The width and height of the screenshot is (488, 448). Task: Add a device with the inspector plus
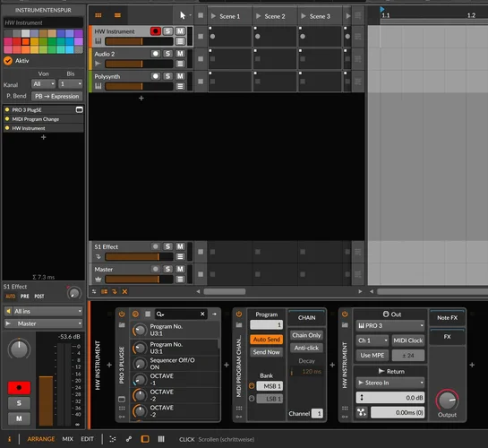pyautogui.click(x=43, y=137)
